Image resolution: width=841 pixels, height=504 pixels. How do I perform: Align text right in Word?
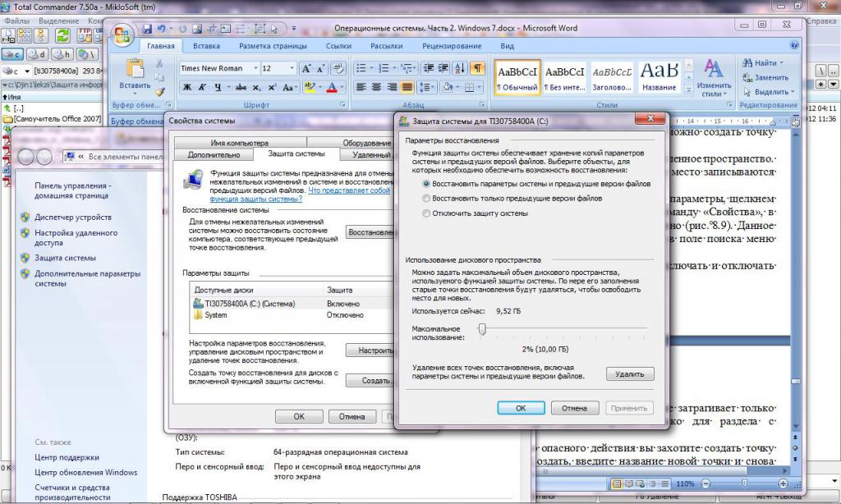point(392,87)
